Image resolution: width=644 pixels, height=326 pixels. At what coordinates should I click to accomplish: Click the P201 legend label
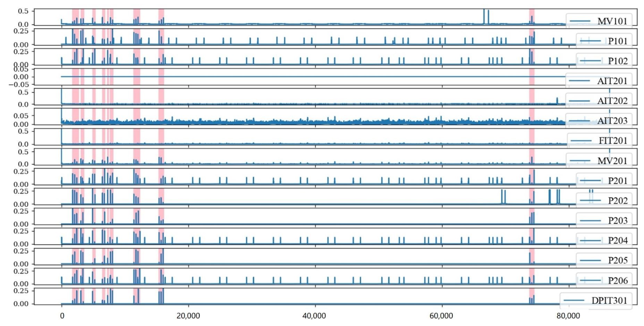617,181
